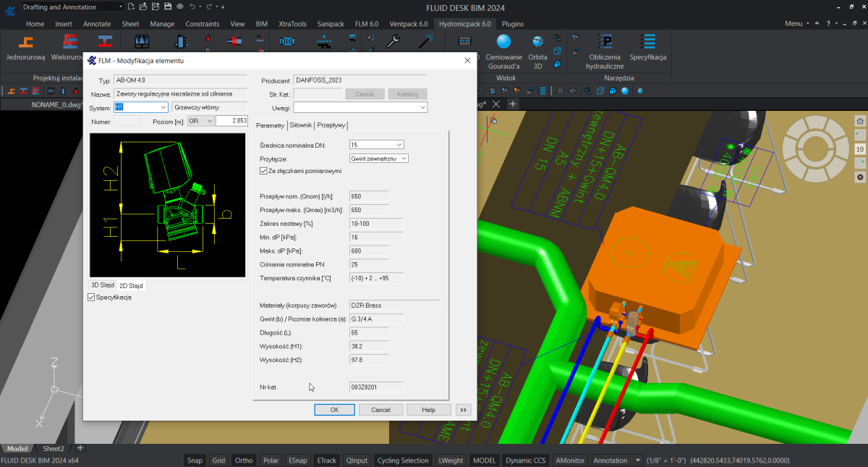This screenshot has height=467, width=868.
Task: Click the Cancel button in dialog
Action: tap(380, 410)
